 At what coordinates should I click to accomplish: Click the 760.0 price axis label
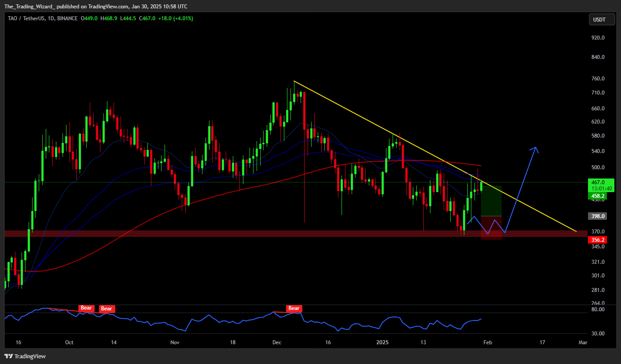click(x=598, y=79)
